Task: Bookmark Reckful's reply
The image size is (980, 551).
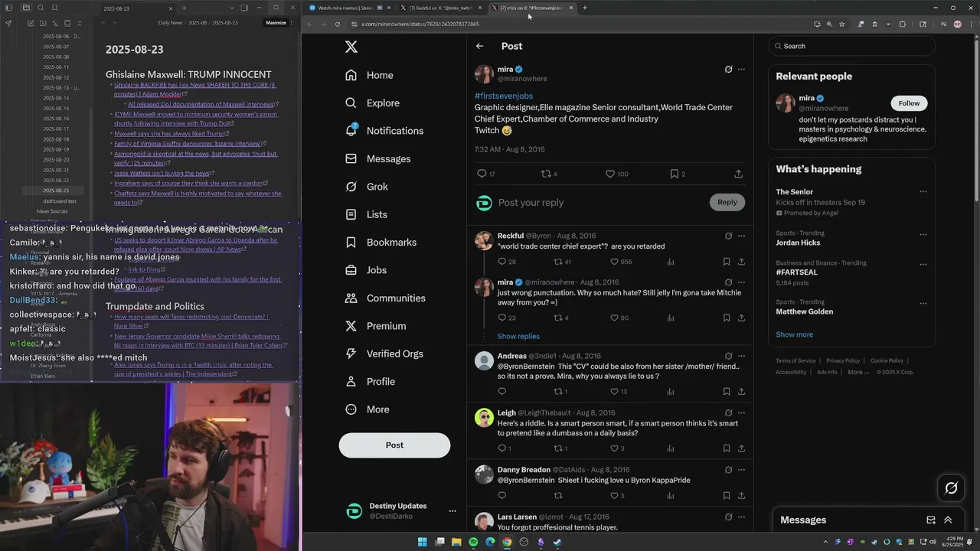Action: tap(727, 262)
